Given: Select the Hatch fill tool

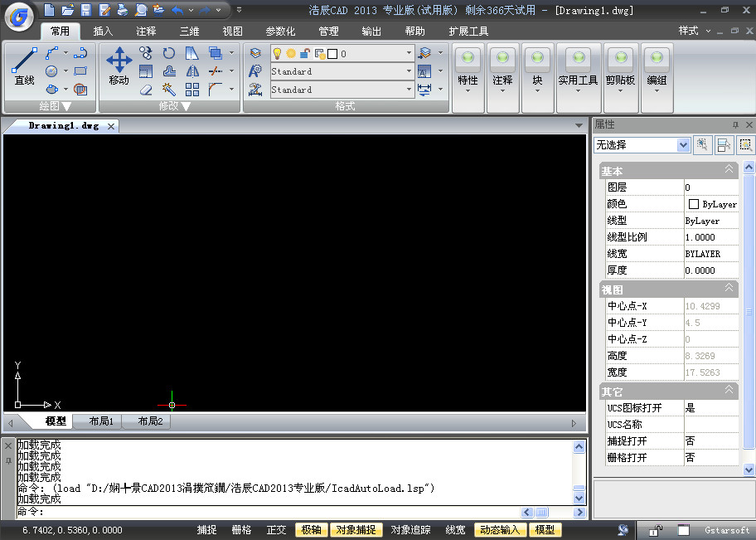Looking at the screenshot, I should coord(80,90).
